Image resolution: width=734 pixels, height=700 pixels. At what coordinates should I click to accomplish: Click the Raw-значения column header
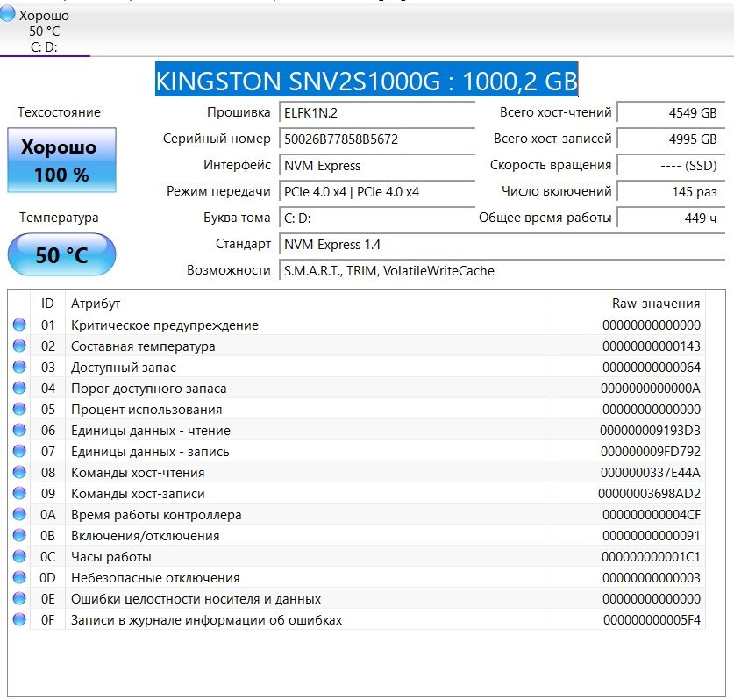629,304
